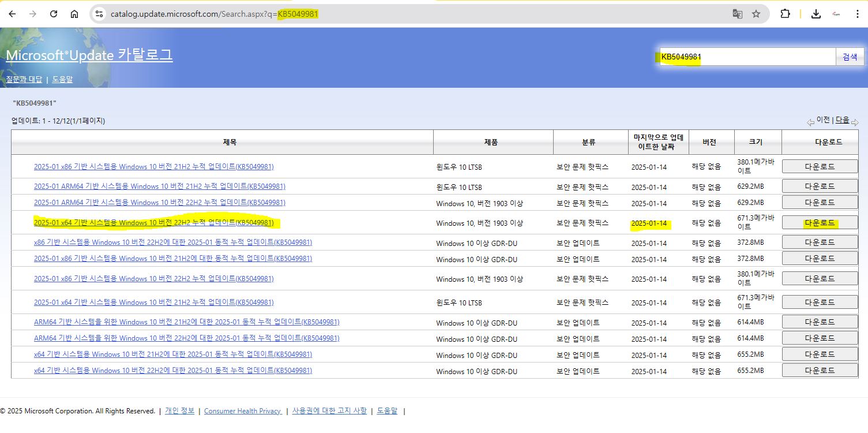Download the x86 21H2 동적 누적 업데이트
Image resolution: width=868 pixels, height=433 pixels.
[x=820, y=258]
